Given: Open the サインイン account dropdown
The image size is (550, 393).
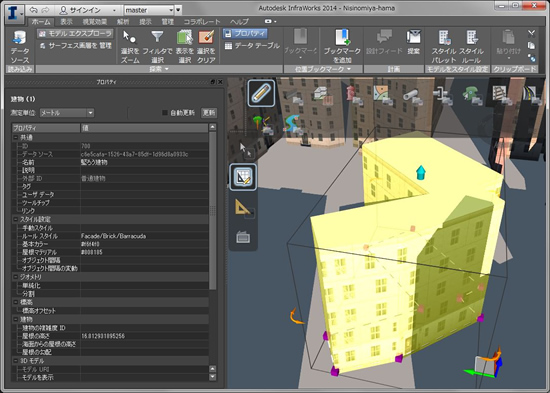Looking at the screenshot, I should click(x=88, y=10).
